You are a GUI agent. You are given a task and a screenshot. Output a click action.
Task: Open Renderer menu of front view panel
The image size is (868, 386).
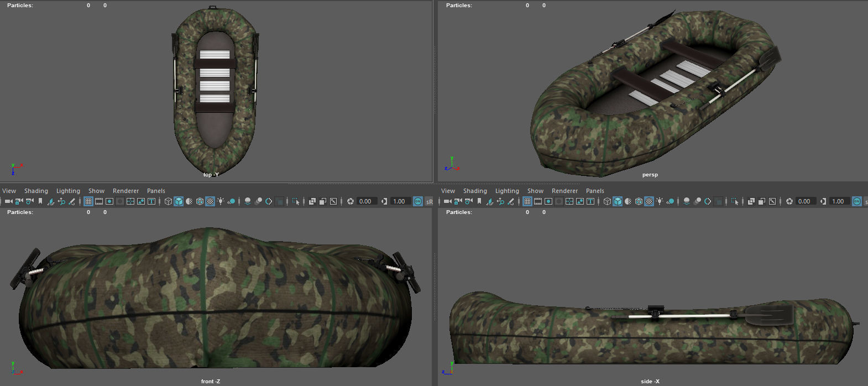pyautogui.click(x=126, y=191)
